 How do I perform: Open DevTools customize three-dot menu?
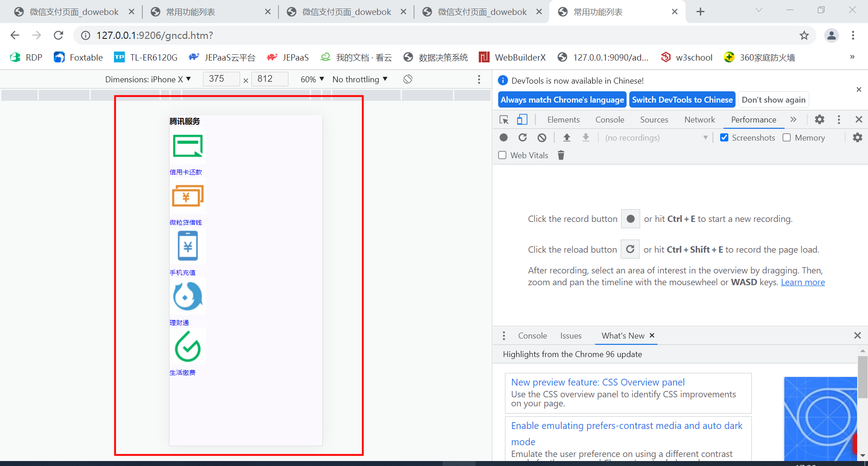tap(839, 119)
